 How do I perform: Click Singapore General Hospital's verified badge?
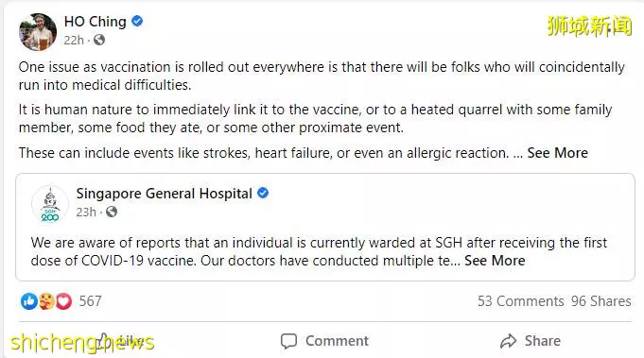coord(263,193)
